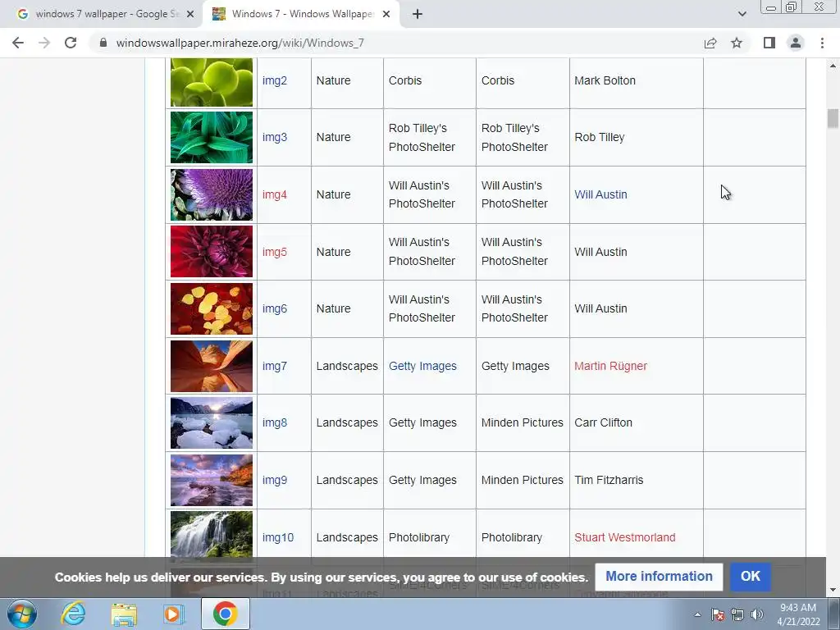The width and height of the screenshot is (840, 630).
Task: Open the browser side panel
Action: coord(769,43)
